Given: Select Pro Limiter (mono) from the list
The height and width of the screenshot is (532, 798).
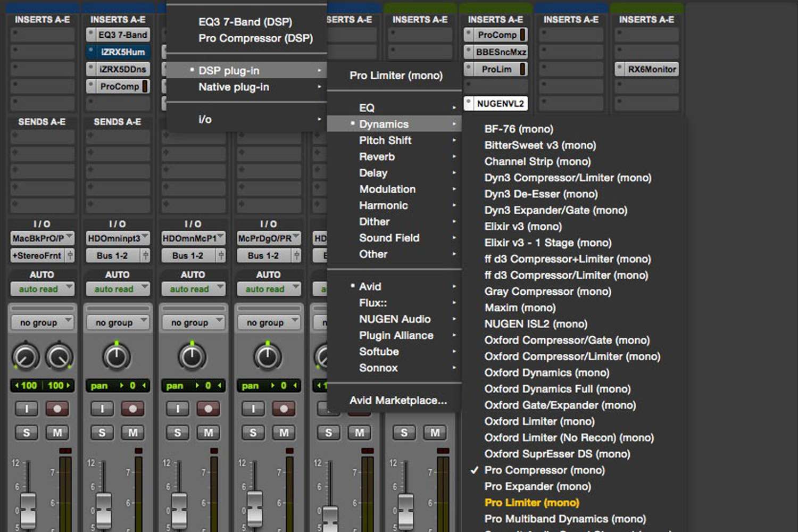Looking at the screenshot, I should pos(532,502).
